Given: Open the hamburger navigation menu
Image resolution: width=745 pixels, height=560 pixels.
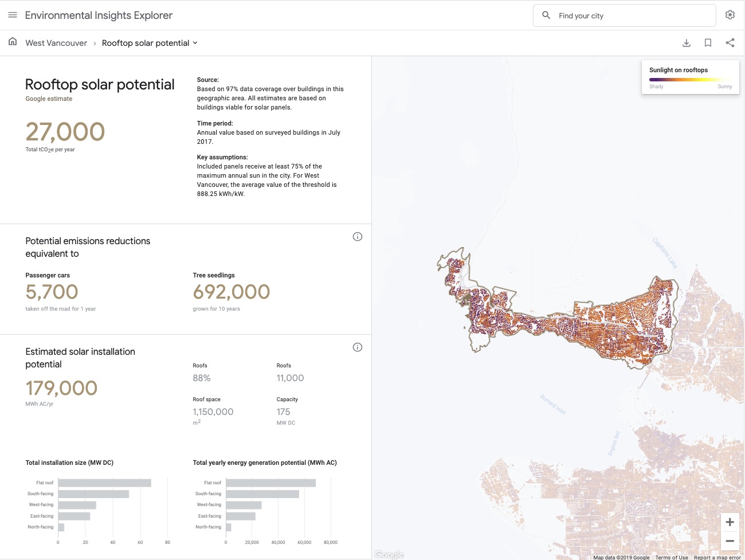Looking at the screenshot, I should (x=13, y=15).
